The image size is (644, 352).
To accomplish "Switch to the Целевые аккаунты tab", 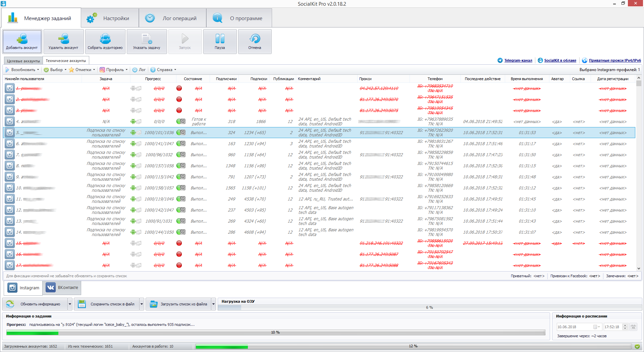I will (23, 61).
